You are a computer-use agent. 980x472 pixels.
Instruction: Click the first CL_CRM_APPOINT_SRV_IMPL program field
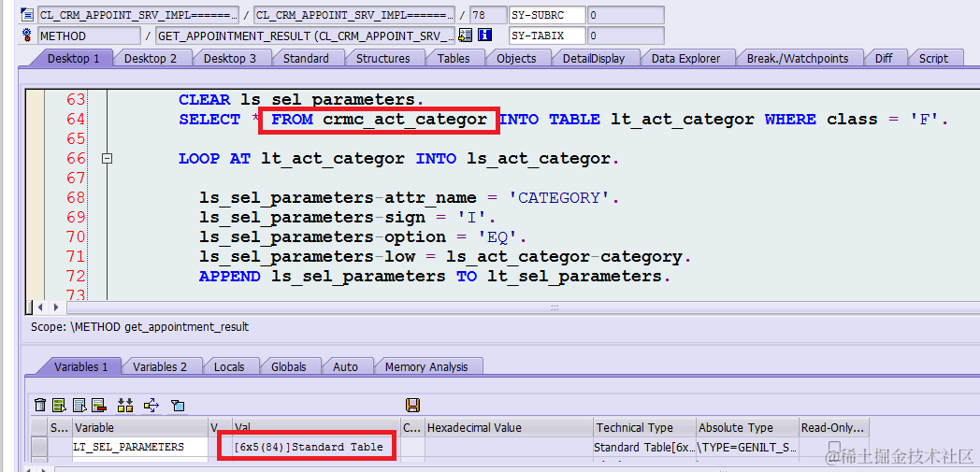[138, 15]
